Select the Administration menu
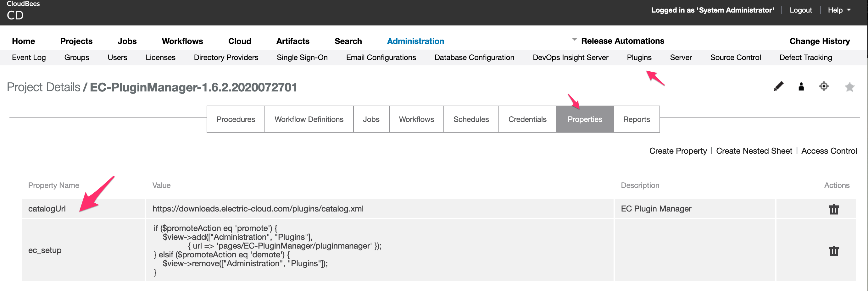The width and height of the screenshot is (868, 291). 415,41
